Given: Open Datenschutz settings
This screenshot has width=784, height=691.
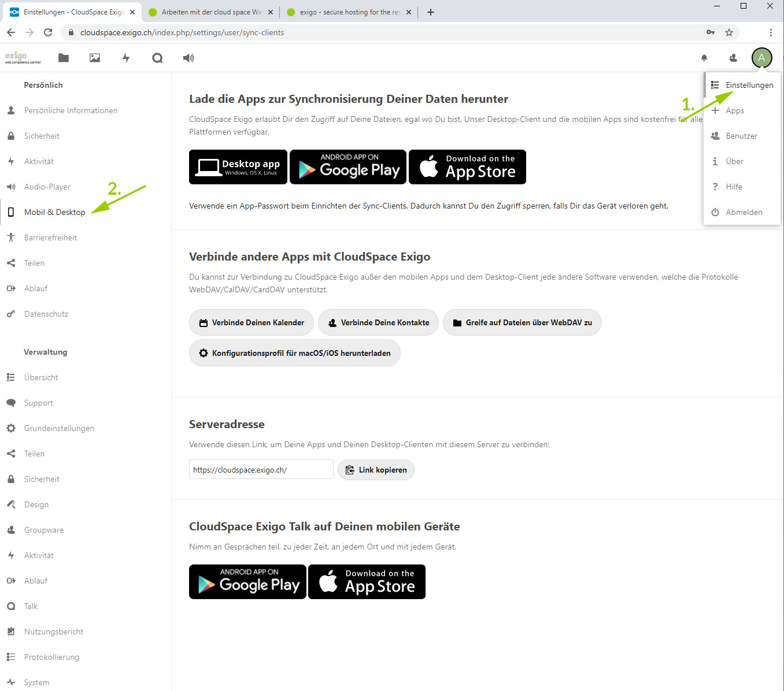Looking at the screenshot, I should [86, 314].
